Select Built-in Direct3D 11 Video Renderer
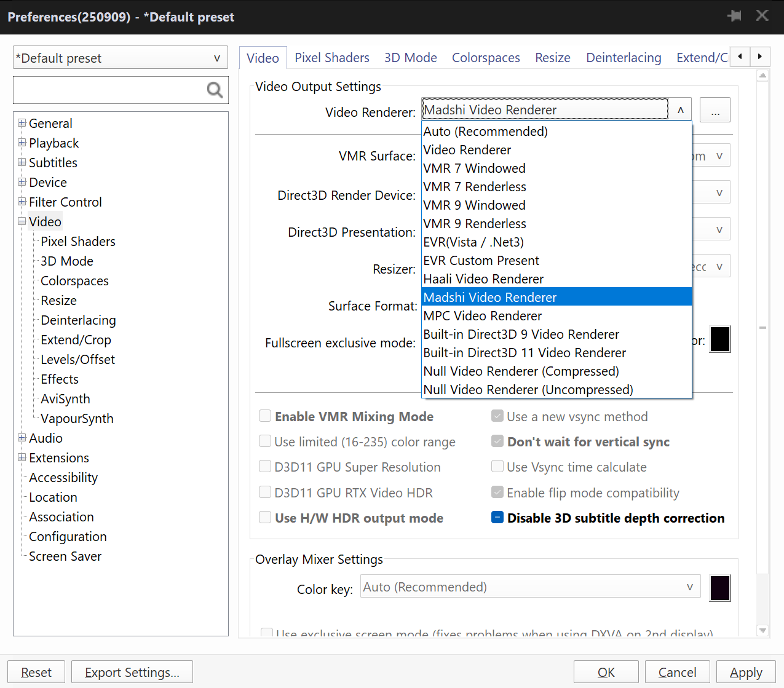The width and height of the screenshot is (784, 688). (556, 352)
